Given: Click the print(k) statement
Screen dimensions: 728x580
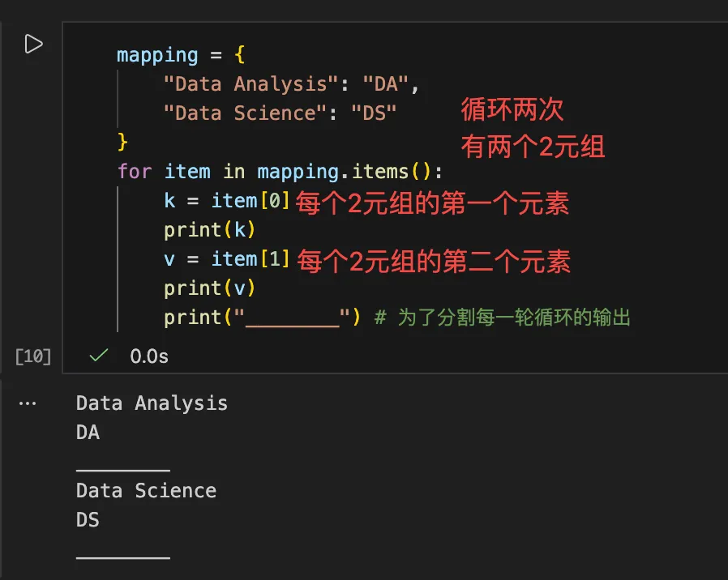Looking at the screenshot, I should (210, 230).
